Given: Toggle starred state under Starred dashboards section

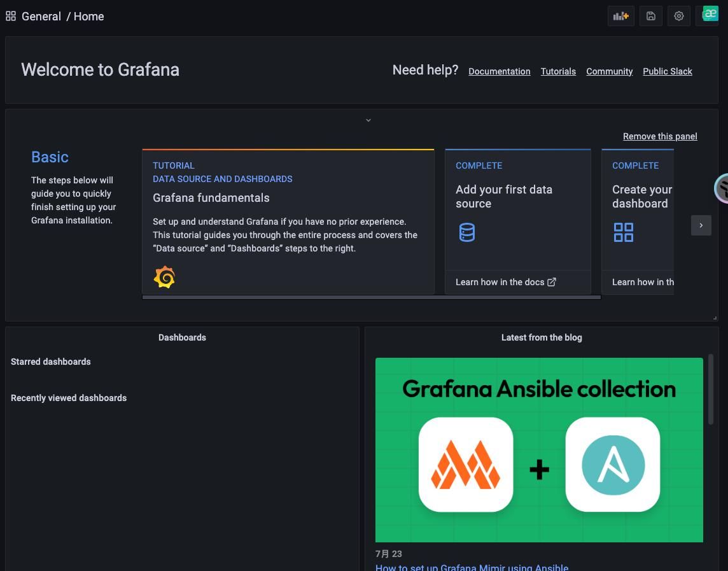Looking at the screenshot, I should click(50, 362).
